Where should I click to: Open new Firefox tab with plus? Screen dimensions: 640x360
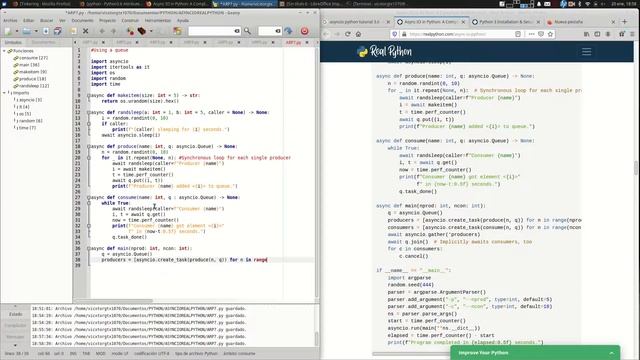click(x=624, y=22)
